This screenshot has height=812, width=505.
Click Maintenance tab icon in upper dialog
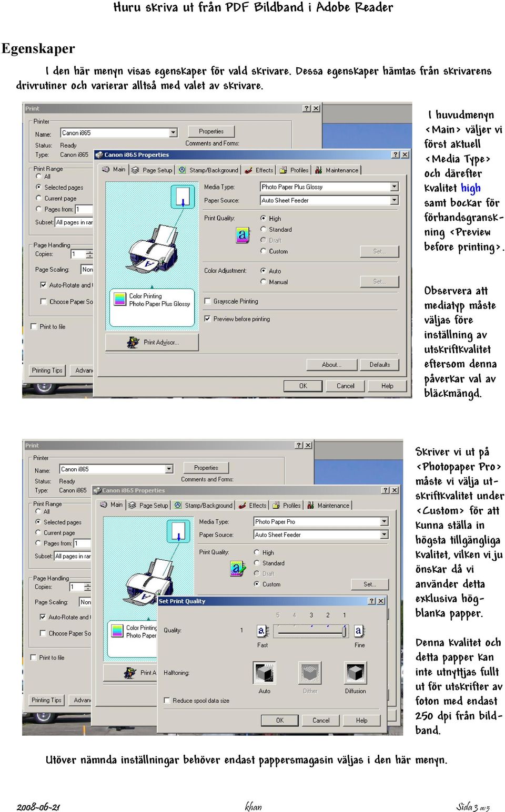[x=318, y=170]
